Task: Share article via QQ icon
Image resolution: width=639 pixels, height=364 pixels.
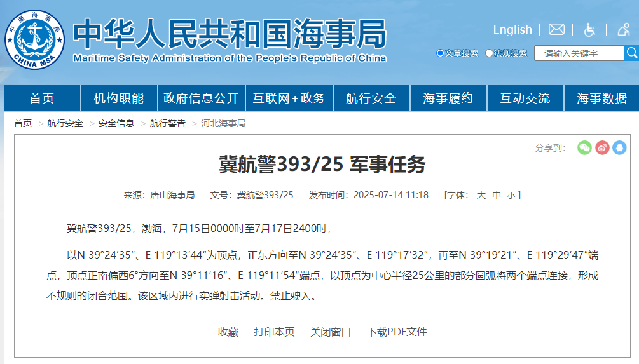Action: 619,147
